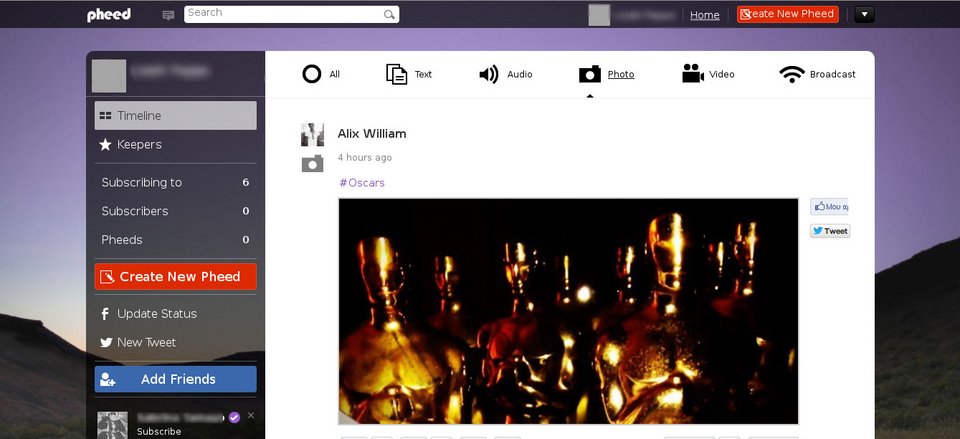Image resolution: width=960 pixels, height=439 pixels.
Task: Go to the Home link
Action: [x=704, y=15]
